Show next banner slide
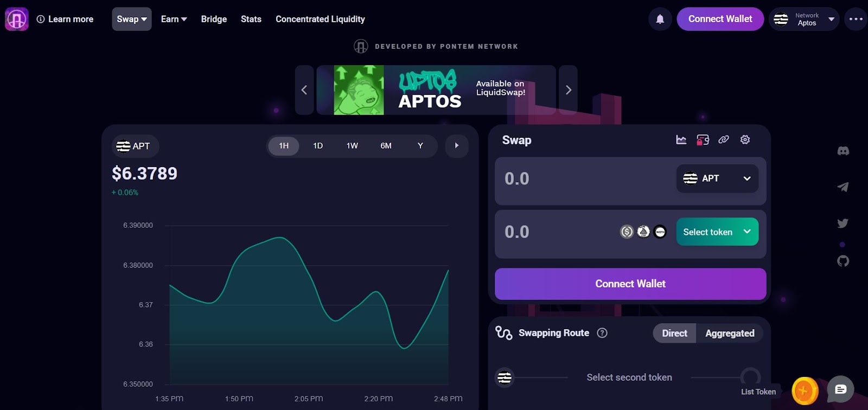The width and height of the screenshot is (868, 410). coord(568,90)
